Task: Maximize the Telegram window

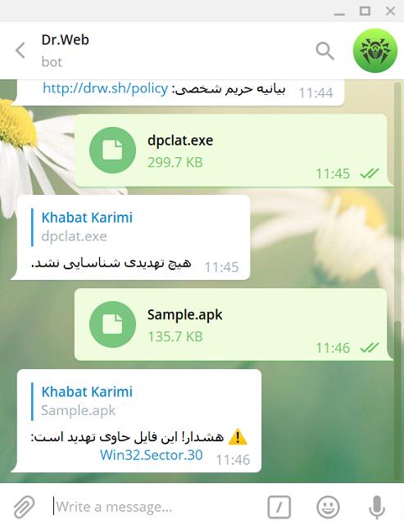Action: 365,11
